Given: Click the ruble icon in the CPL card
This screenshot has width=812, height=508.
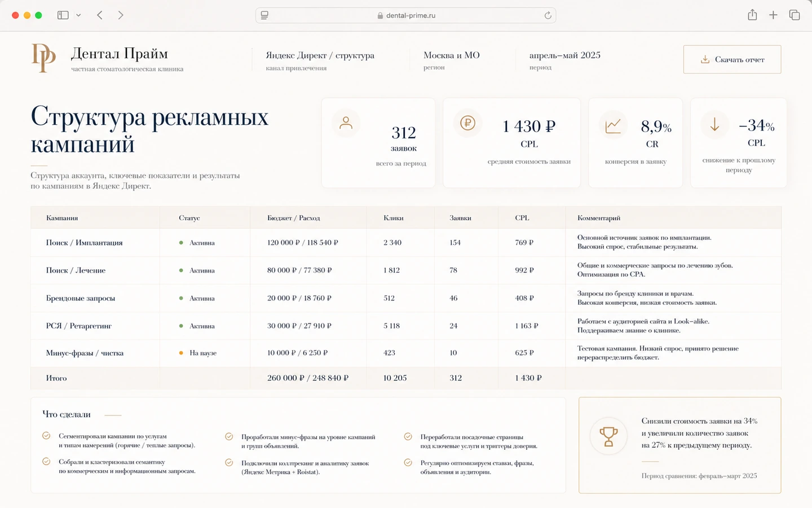Looking at the screenshot, I should pos(467,122).
